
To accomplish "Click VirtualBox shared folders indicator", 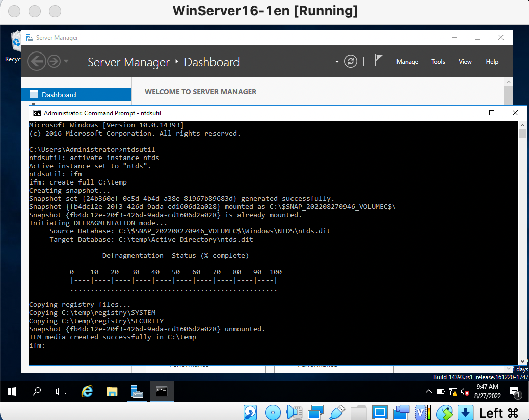I will point(358,412).
